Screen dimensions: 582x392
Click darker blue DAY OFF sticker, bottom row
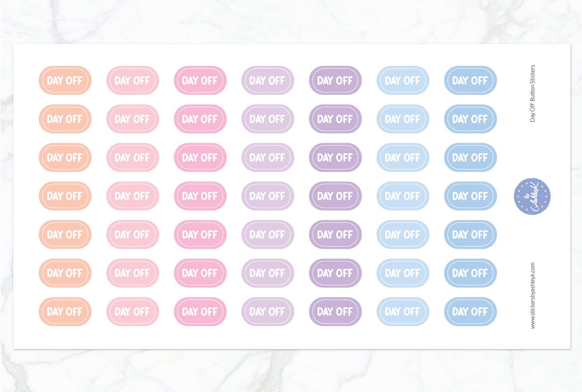[470, 311]
